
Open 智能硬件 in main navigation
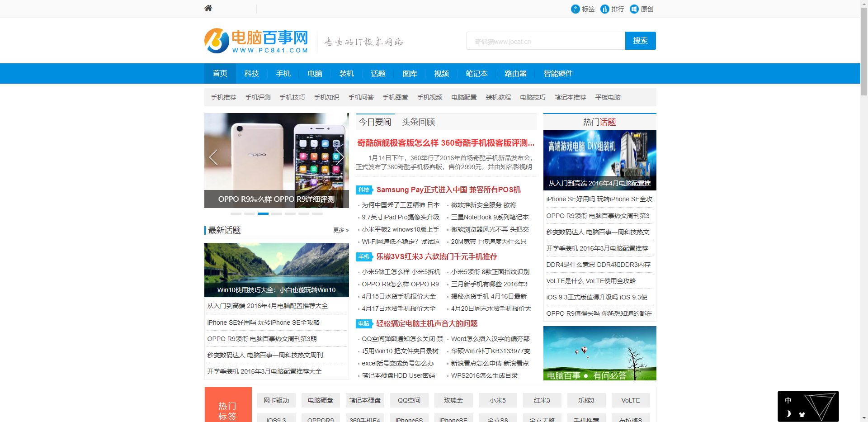(x=558, y=73)
